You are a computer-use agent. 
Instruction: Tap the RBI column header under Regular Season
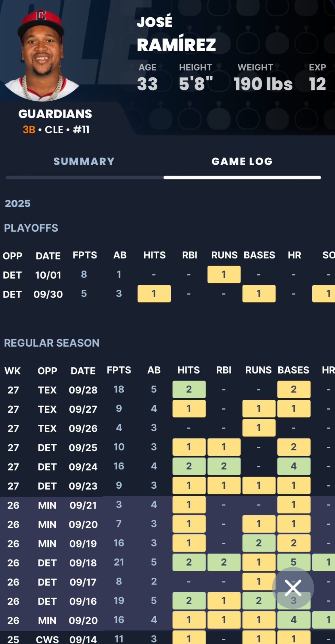pos(223,370)
